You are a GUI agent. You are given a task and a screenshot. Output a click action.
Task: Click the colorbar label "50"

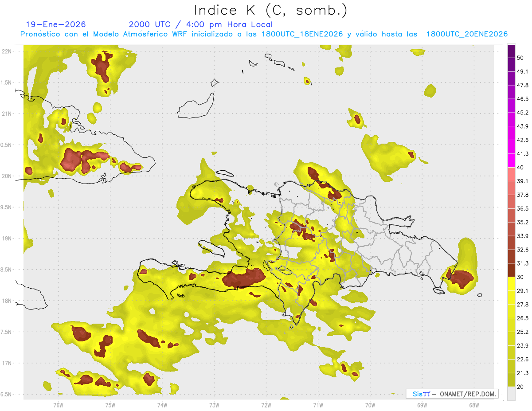521,58
